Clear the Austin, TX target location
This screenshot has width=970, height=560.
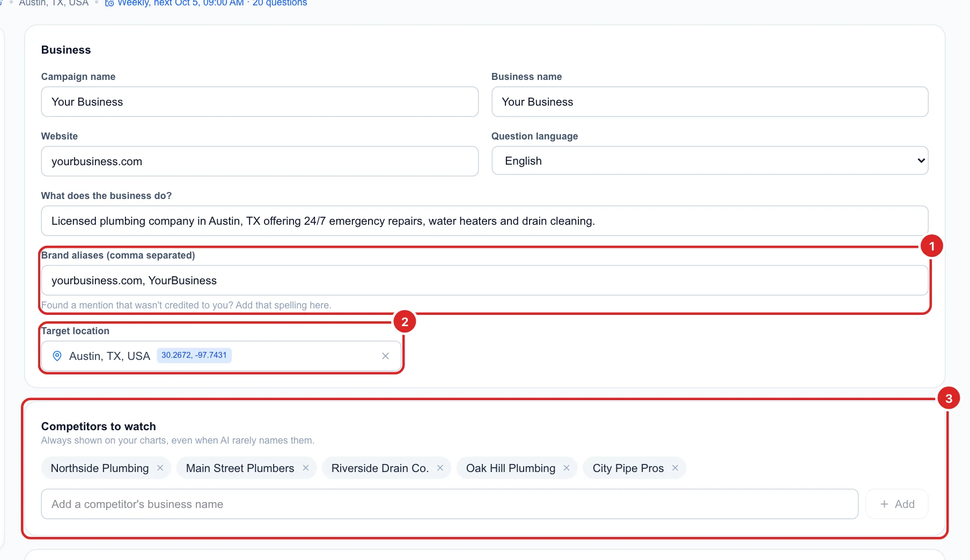385,356
